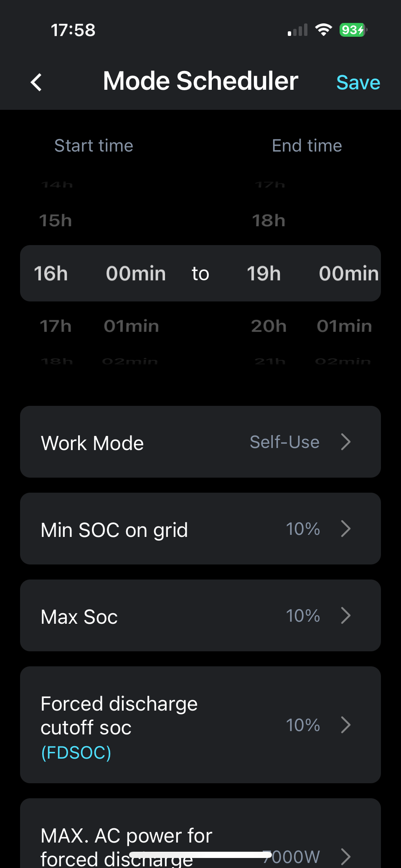
Task: Tap the cellular signal bars icon
Action: (297, 30)
